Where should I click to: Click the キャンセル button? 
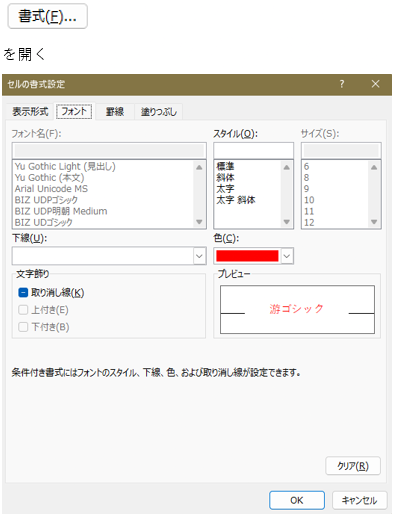(x=359, y=500)
